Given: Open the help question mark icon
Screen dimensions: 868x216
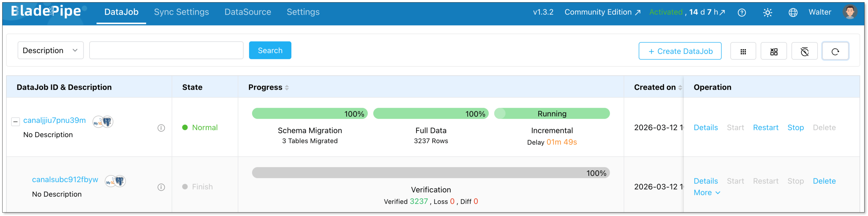Looking at the screenshot, I should [741, 12].
